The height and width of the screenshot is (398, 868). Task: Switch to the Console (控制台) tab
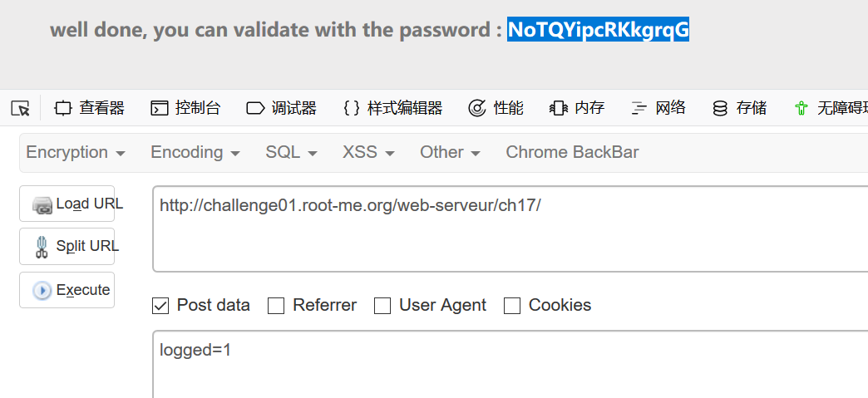coord(185,108)
